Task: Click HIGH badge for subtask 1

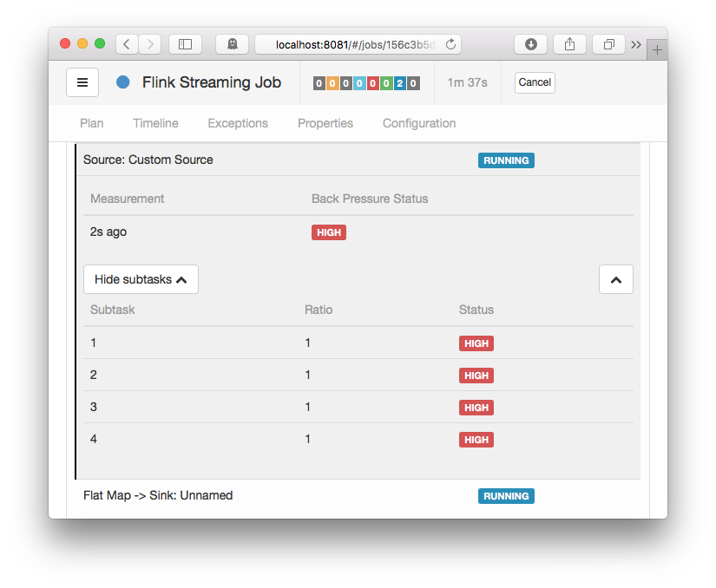Action: pos(476,343)
